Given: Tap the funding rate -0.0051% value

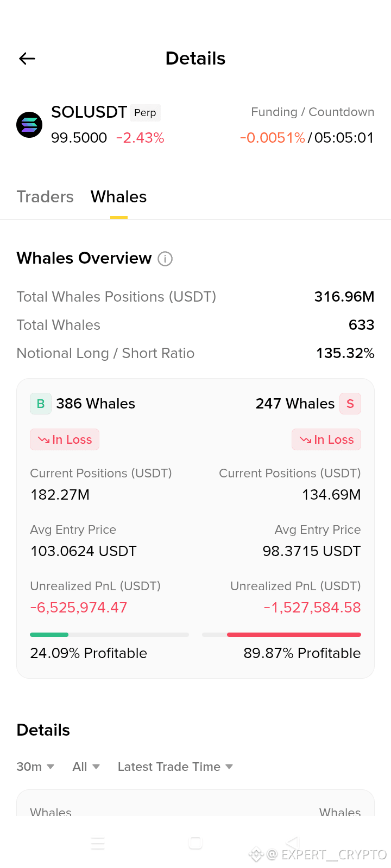Looking at the screenshot, I should point(273,138).
